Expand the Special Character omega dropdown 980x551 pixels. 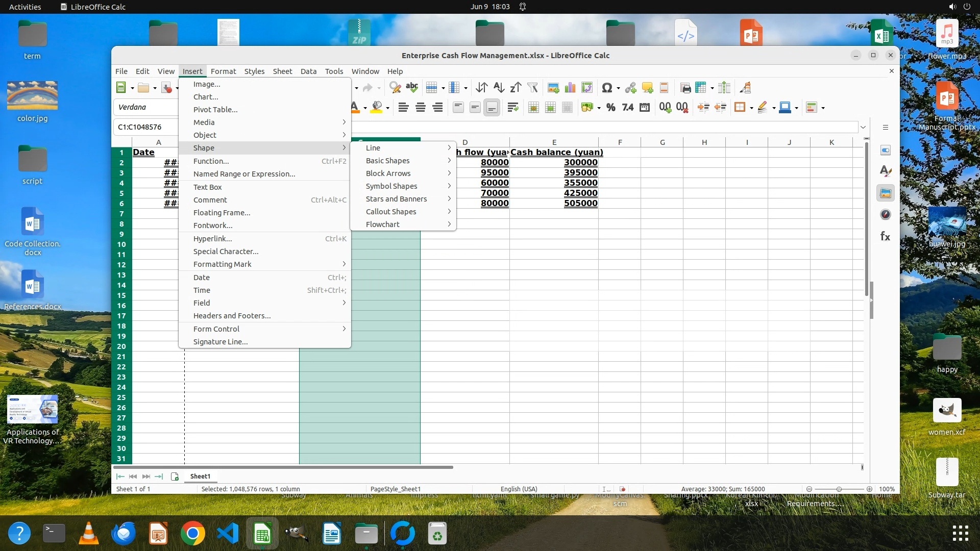(x=618, y=88)
